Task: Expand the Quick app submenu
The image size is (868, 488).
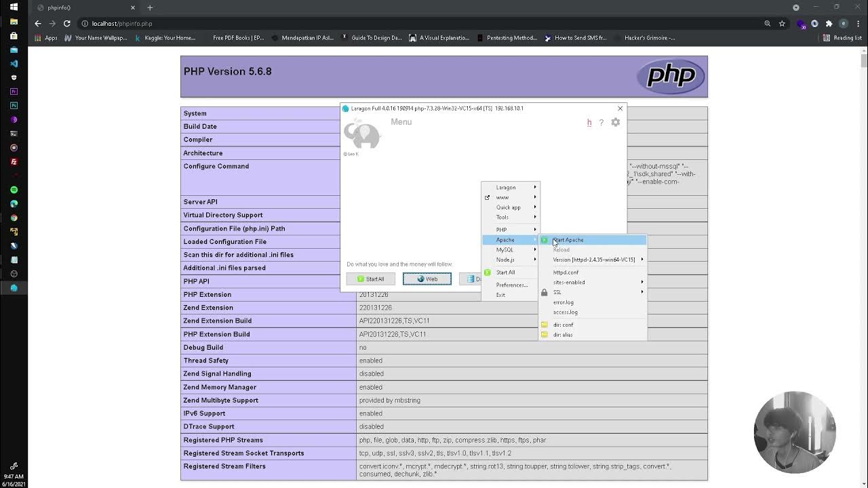Action: 510,207
